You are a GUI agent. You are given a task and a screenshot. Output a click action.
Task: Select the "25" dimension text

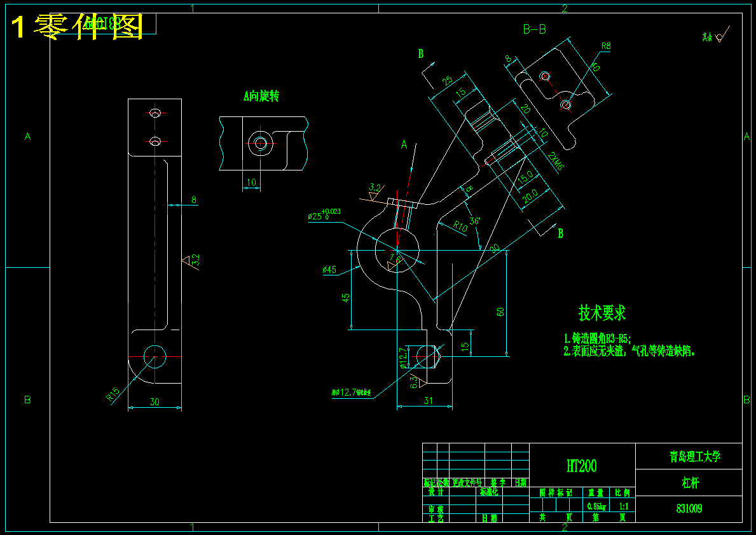click(x=447, y=81)
